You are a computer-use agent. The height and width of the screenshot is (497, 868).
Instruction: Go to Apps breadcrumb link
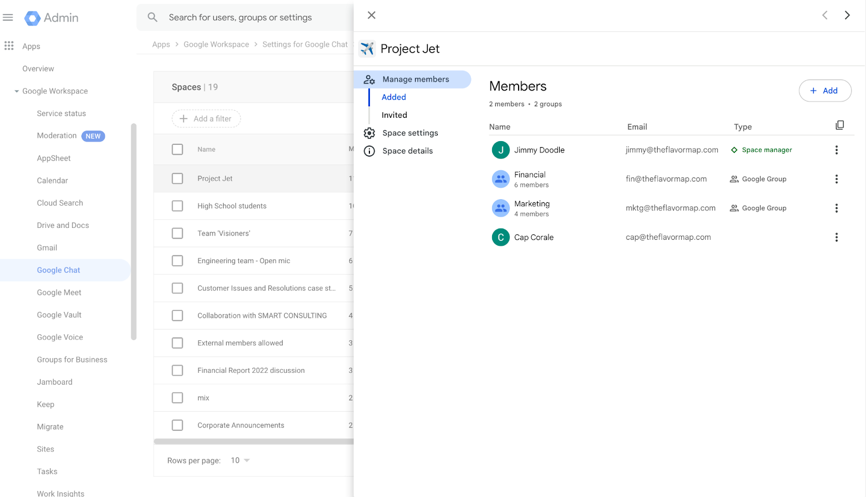161,44
